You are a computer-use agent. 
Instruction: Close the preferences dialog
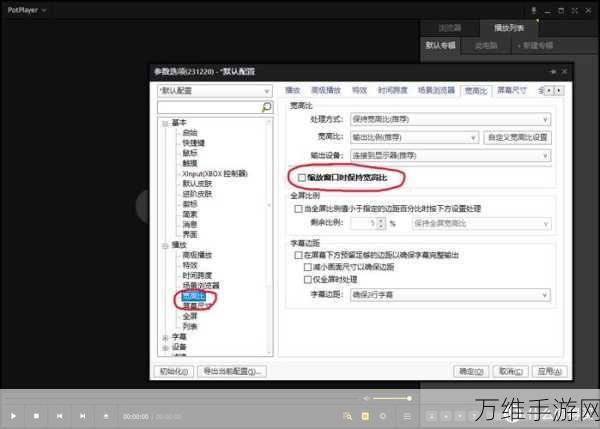click(564, 72)
